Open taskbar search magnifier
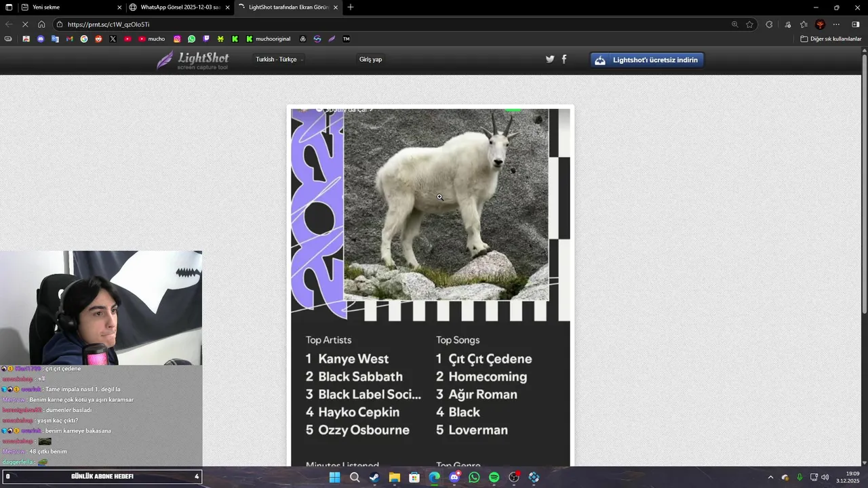This screenshot has height=488, width=868. 354,477
